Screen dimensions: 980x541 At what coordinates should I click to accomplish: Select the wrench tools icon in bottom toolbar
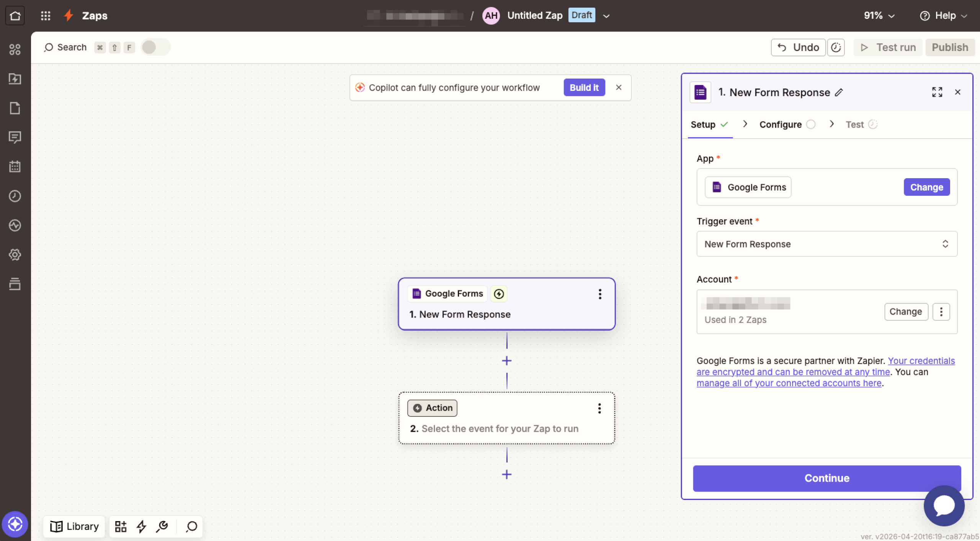click(162, 526)
